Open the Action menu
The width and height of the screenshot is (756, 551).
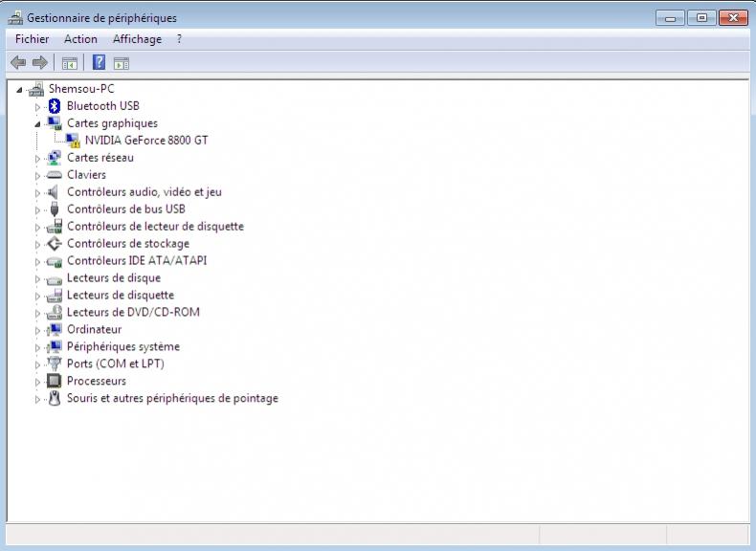tap(80, 39)
